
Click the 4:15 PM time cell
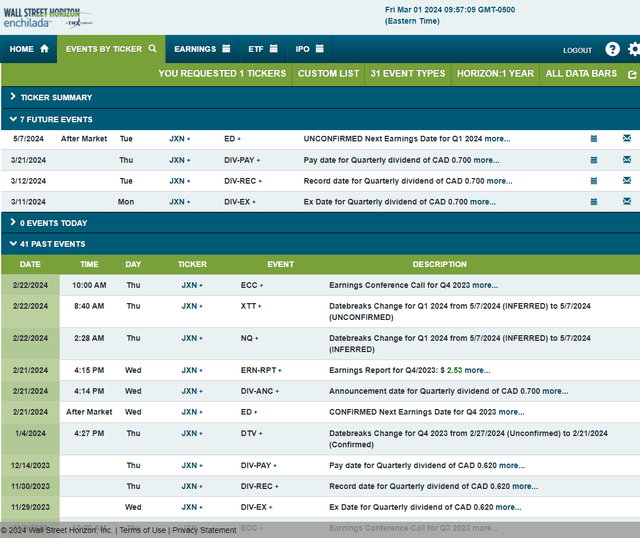coord(89,370)
